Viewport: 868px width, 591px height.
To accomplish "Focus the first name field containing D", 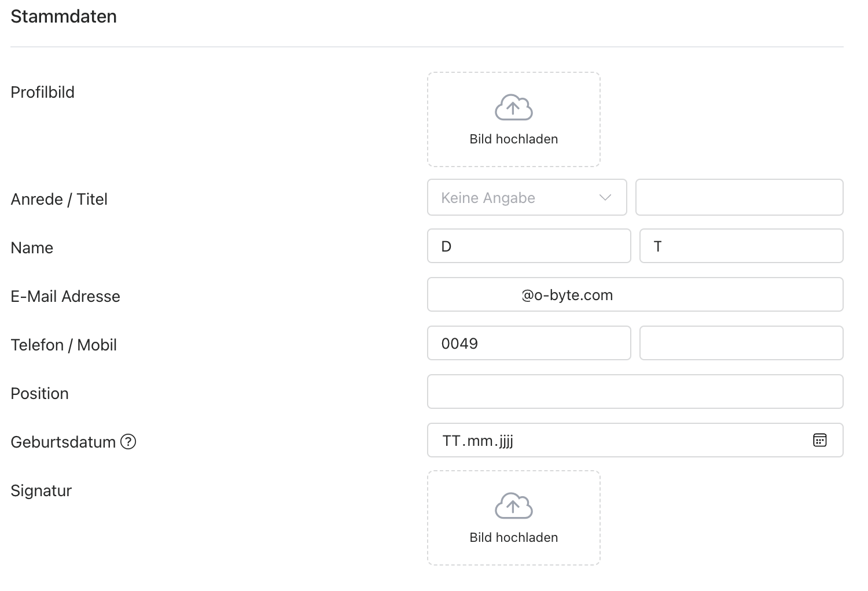I will click(x=529, y=246).
